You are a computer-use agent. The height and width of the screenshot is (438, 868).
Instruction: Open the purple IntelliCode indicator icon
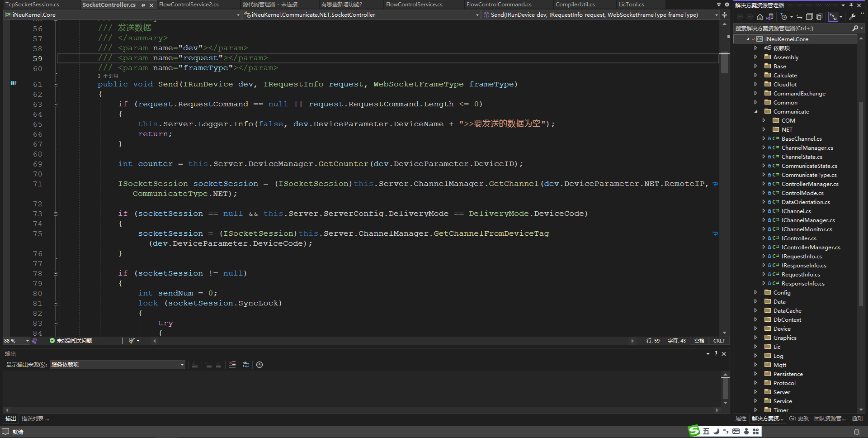pyautogui.click(x=34, y=341)
